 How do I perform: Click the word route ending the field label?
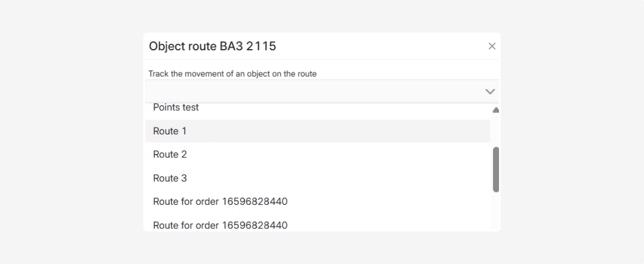point(307,74)
